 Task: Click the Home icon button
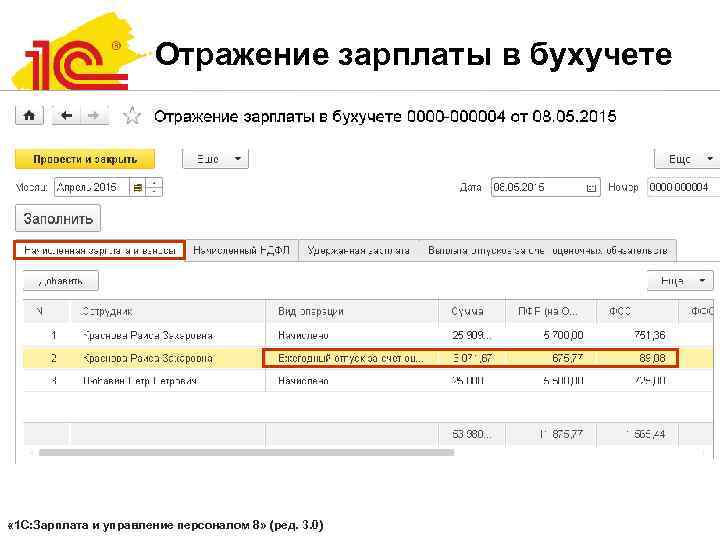[29, 115]
